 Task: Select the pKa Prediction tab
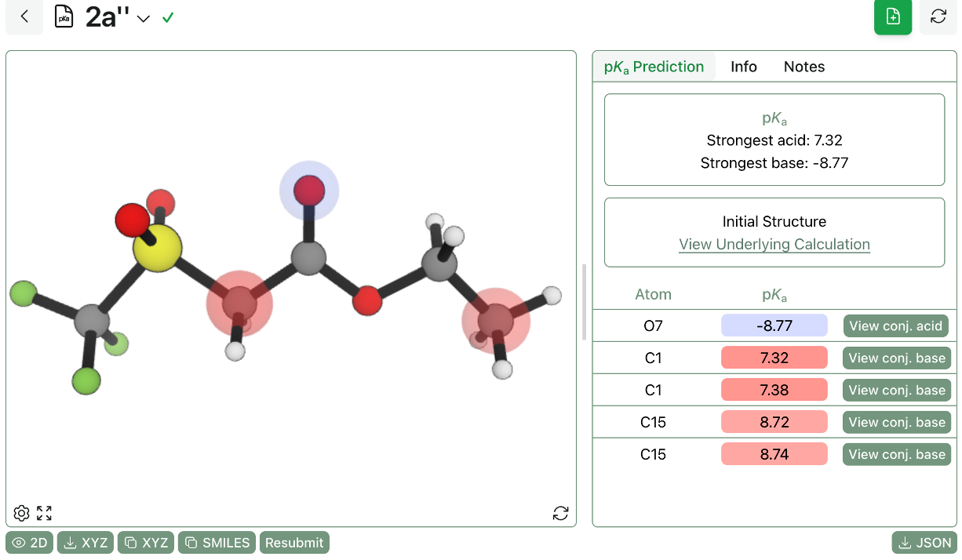click(654, 67)
